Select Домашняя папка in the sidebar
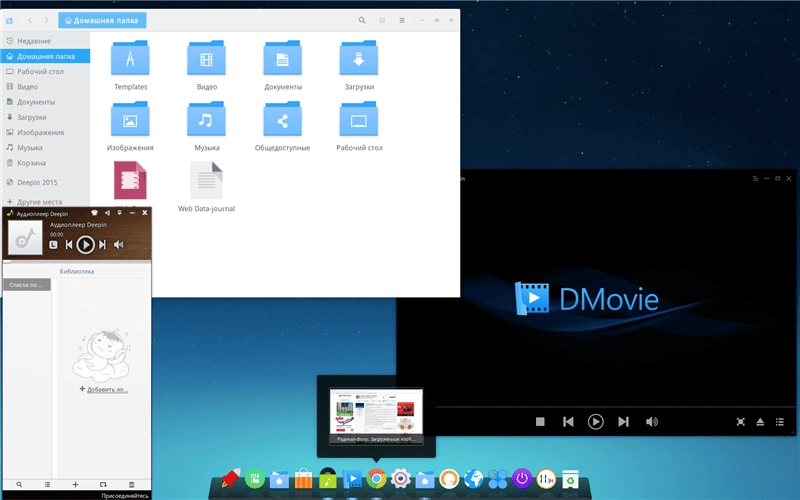Image resolution: width=800 pixels, height=500 pixels. click(45, 56)
